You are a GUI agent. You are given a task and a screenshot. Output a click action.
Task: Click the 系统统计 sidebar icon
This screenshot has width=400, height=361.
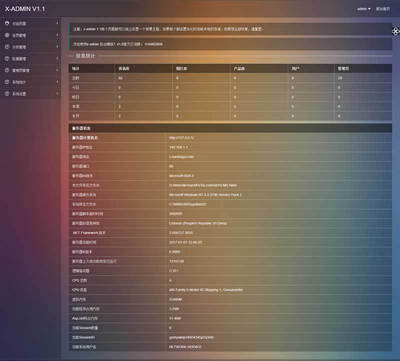(x=7, y=82)
